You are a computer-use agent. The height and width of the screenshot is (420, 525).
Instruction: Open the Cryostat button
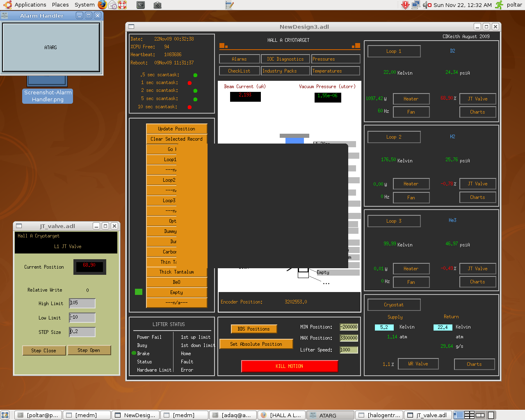[x=394, y=305]
